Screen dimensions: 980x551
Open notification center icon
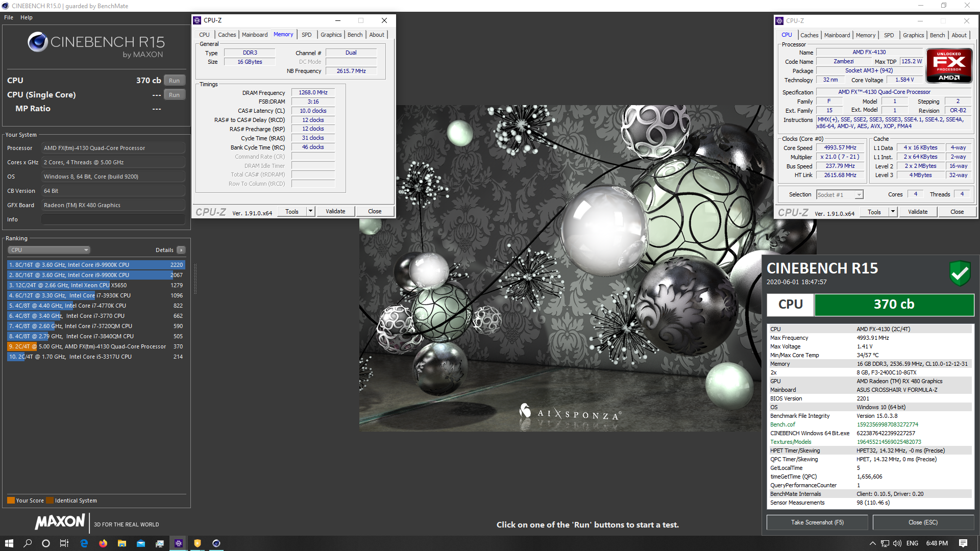pyautogui.click(x=963, y=543)
